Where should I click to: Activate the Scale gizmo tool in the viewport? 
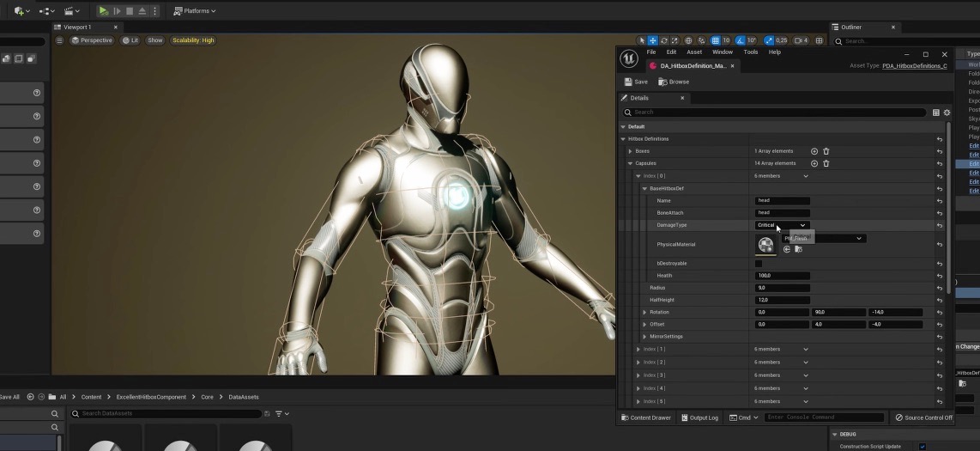pos(675,40)
